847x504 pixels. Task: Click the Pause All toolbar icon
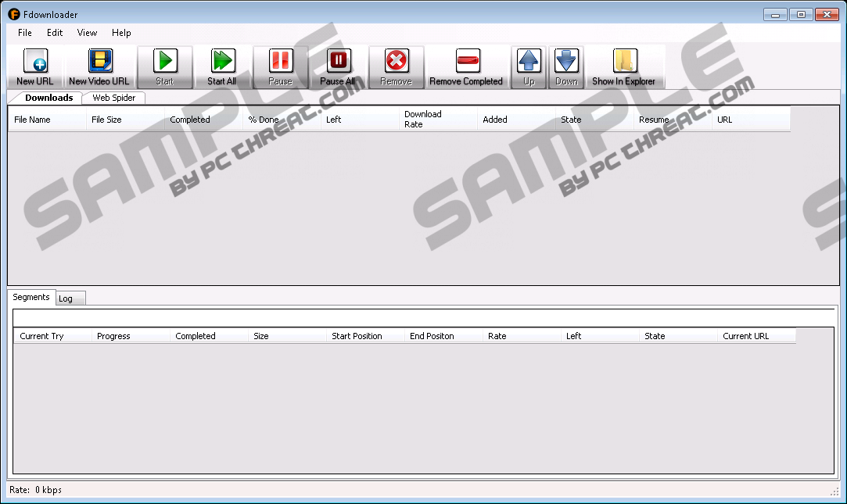pos(338,67)
